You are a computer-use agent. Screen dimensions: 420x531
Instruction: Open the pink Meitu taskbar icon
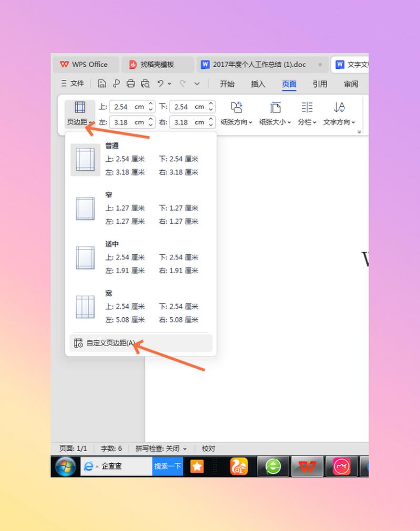click(x=341, y=466)
